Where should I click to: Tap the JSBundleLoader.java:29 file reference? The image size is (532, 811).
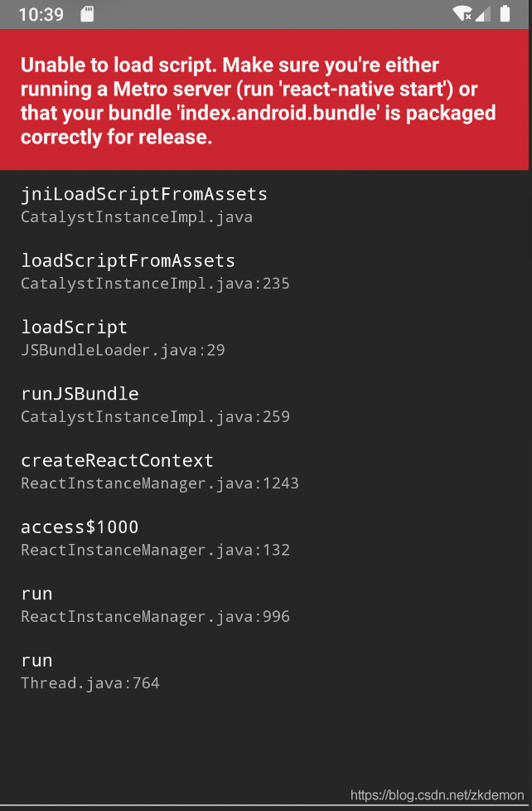point(123,350)
